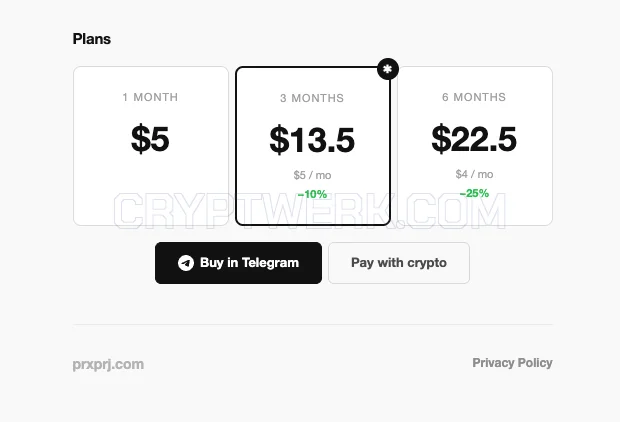Screen dimensions: 620x422
Task: Click the $13.5 price text
Action: (312, 140)
